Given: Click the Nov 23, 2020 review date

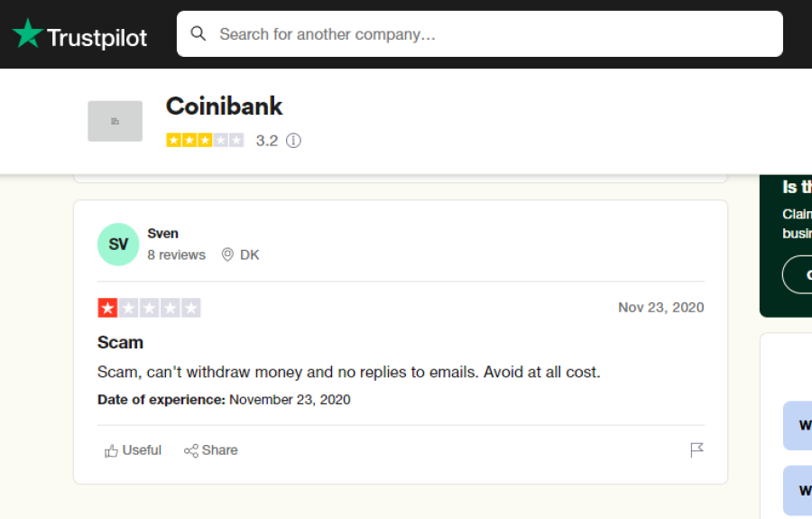Looking at the screenshot, I should (660, 307).
